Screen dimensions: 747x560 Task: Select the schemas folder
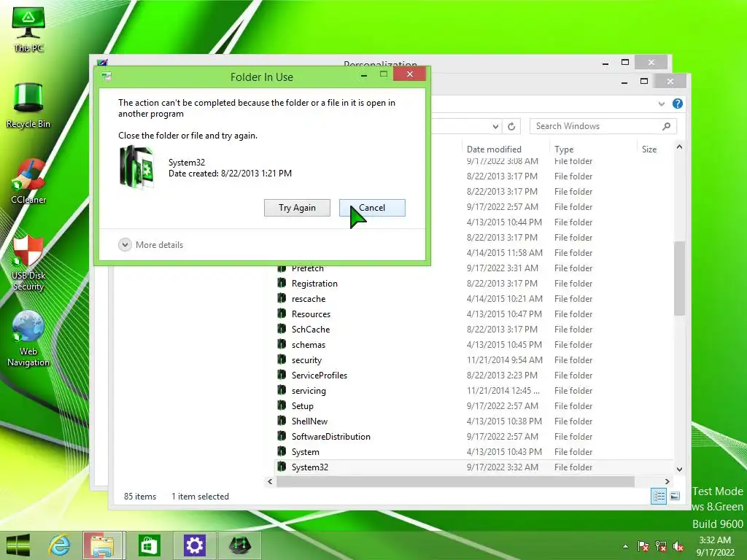pyautogui.click(x=309, y=344)
